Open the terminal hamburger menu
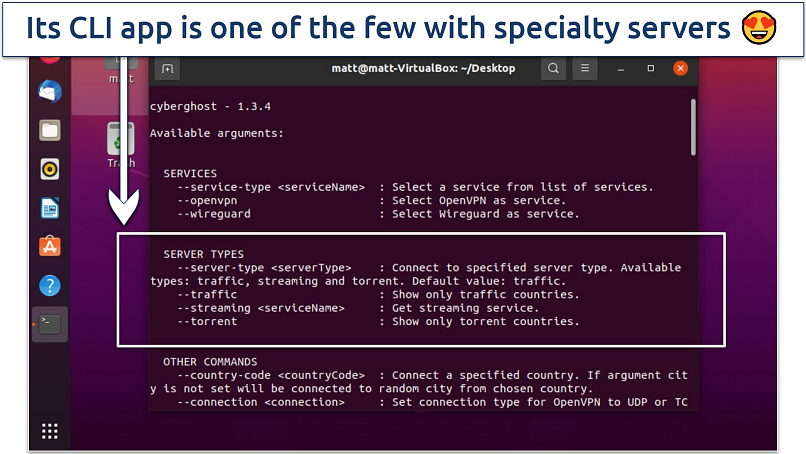Screen dimensions: 806x454 tap(587, 69)
